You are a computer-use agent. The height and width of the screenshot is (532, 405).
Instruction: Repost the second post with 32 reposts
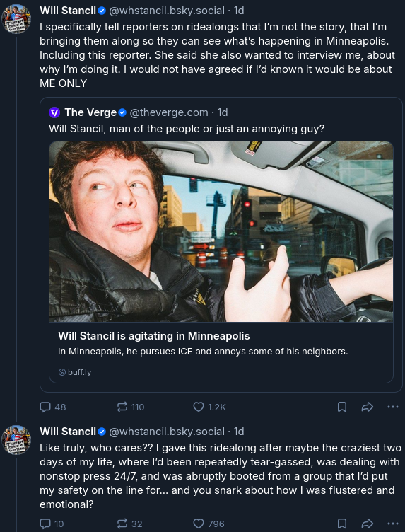pos(129,524)
